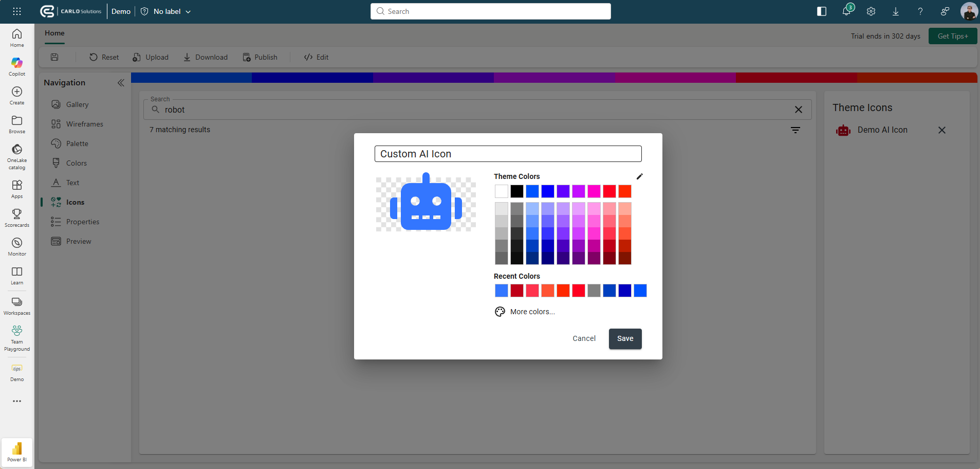Viewport: 980px width, 469px height.
Task: Click the filter icon near matching results
Action: (x=796, y=130)
